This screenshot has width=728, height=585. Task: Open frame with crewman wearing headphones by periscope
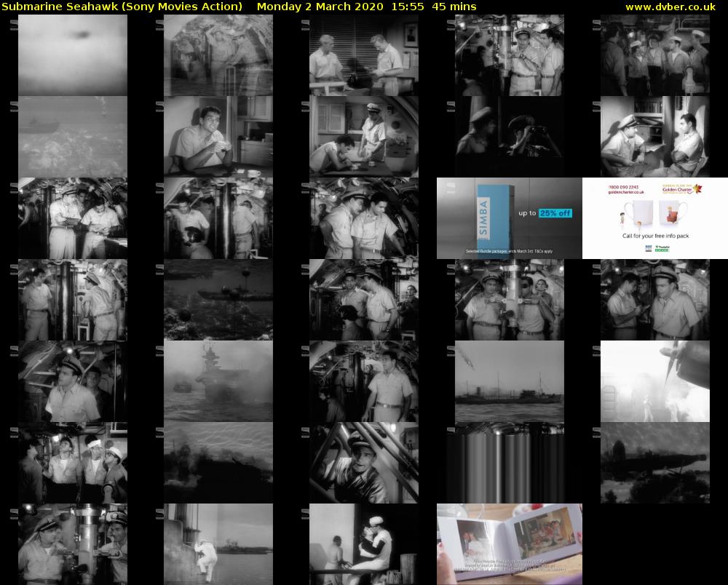point(218,218)
